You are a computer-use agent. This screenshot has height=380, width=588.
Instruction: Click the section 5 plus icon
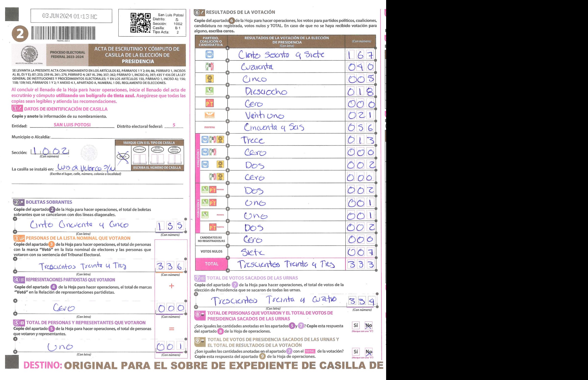coord(19,323)
